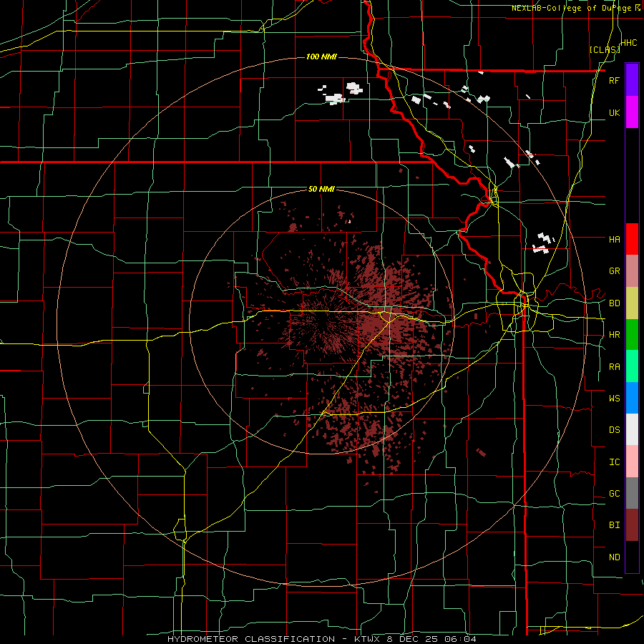Click the "RF" legend label
Screen dimensions: 644x644
coord(614,80)
